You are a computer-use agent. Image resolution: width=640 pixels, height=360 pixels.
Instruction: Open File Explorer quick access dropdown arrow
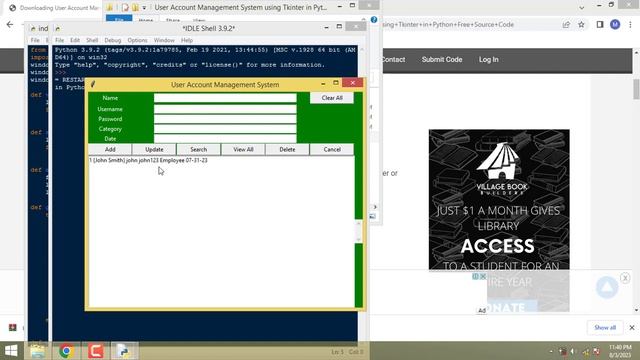144,8
